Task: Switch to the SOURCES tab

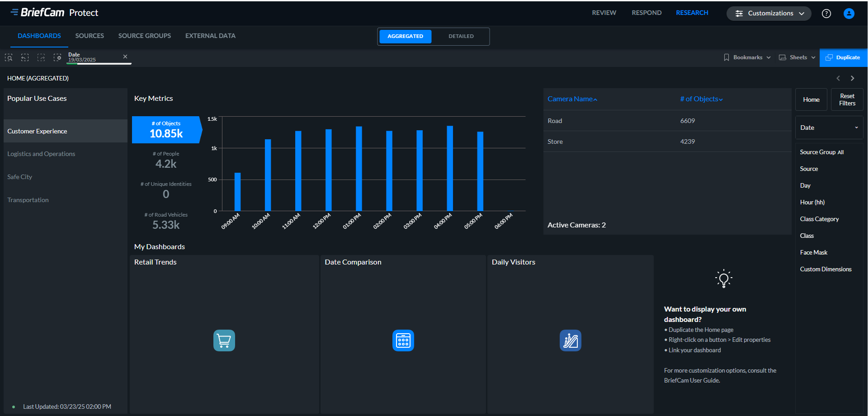Action: click(x=90, y=36)
